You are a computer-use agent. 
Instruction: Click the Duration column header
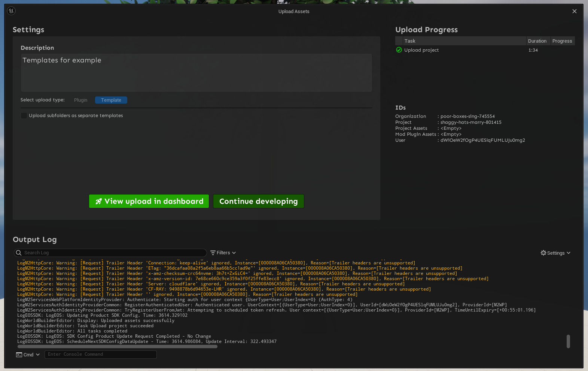tap(537, 41)
